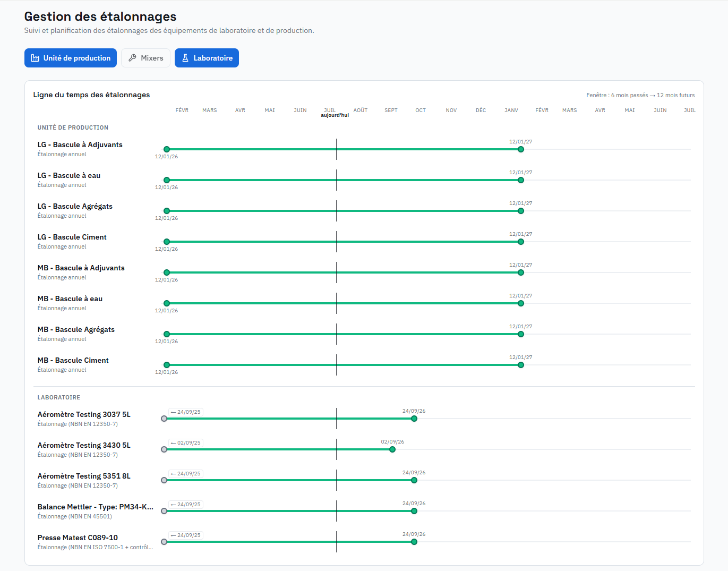The width and height of the screenshot is (728, 571).
Task: Click the ←02/09/25 badge on Aéromètre 3430 row
Action: click(x=186, y=443)
